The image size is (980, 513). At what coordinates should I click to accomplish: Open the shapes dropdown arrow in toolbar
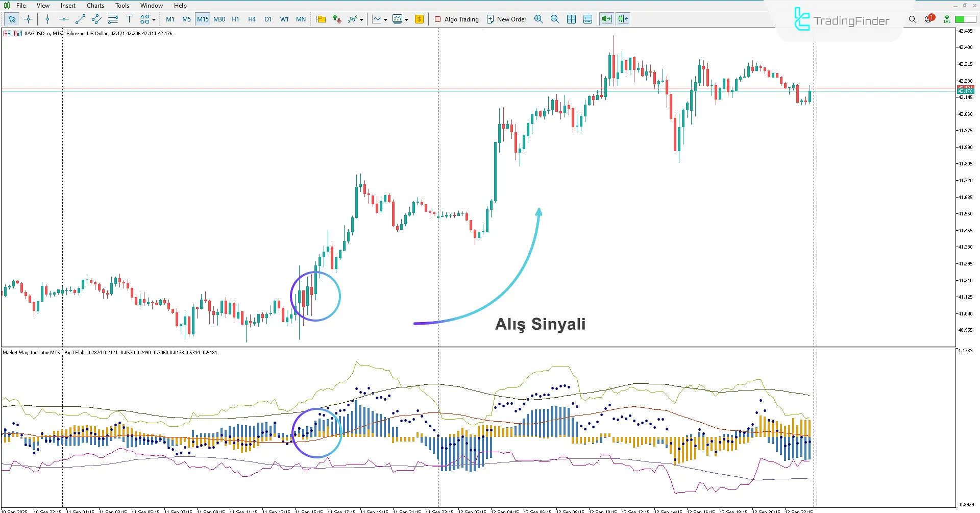pyautogui.click(x=153, y=19)
